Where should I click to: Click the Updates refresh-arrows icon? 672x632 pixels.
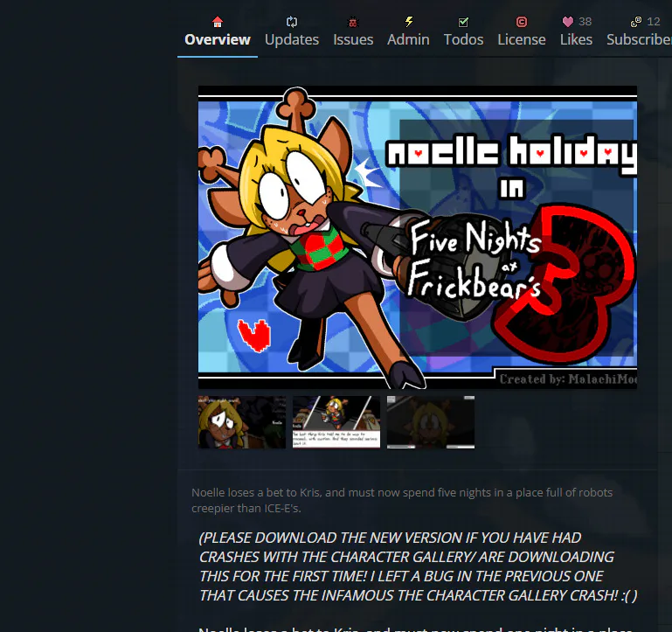click(x=291, y=22)
